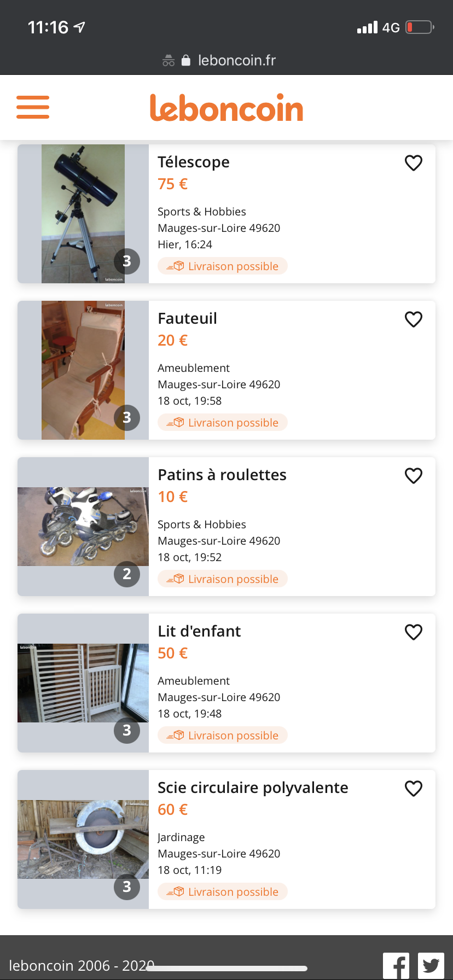Open the roller skates photo

[83, 527]
